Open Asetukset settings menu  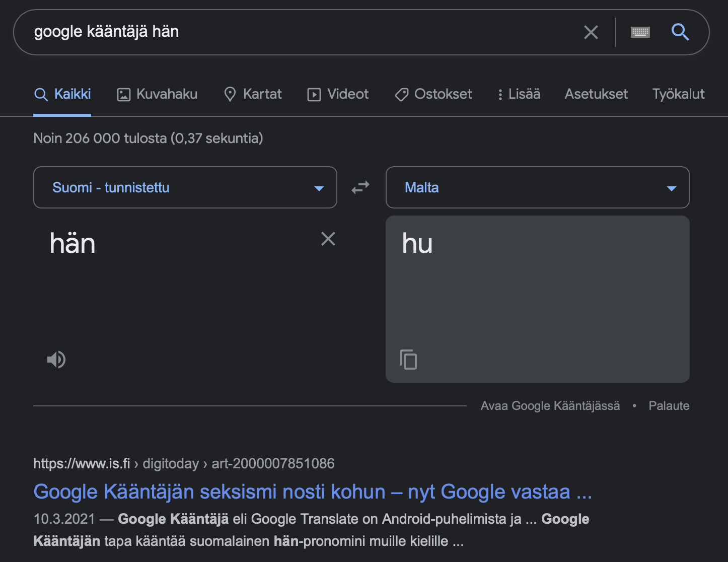tap(596, 94)
